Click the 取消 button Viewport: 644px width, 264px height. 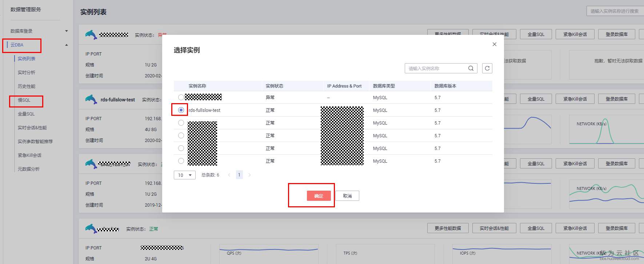(347, 196)
